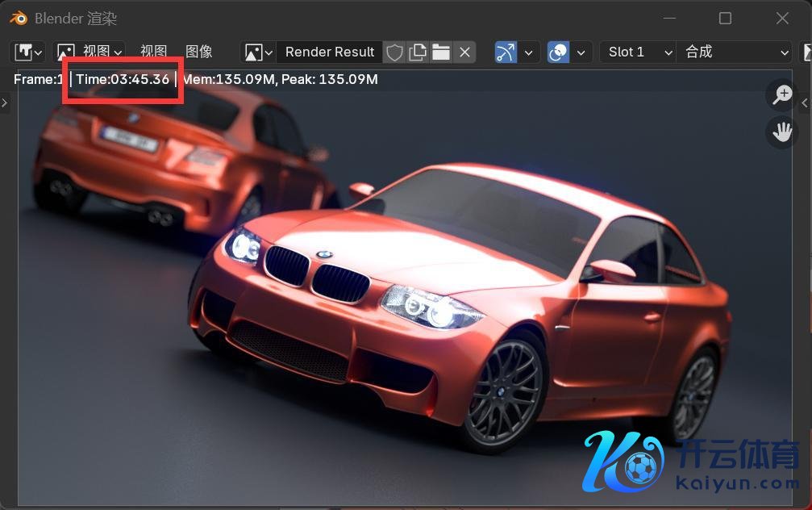
Task: Click the pan hand gizmo
Action: (x=782, y=131)
